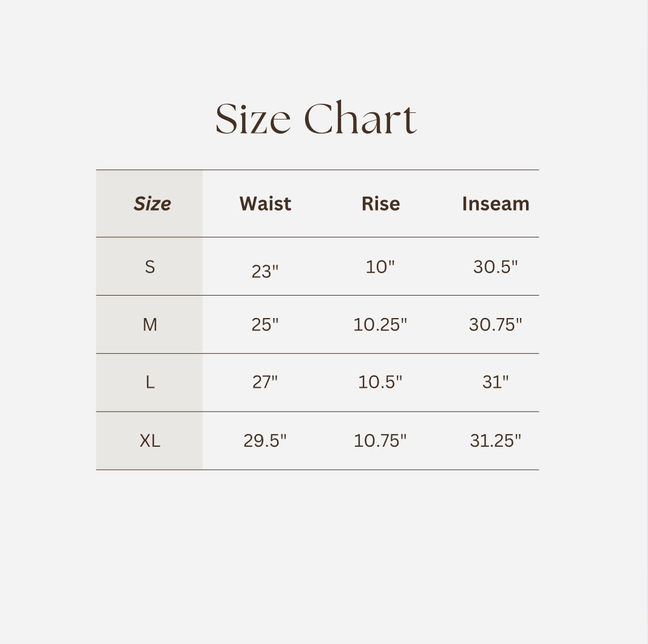This screenshot has width=648, height=644.
Task: Select the 27" waist cell
Action: (x=265, y=382)
